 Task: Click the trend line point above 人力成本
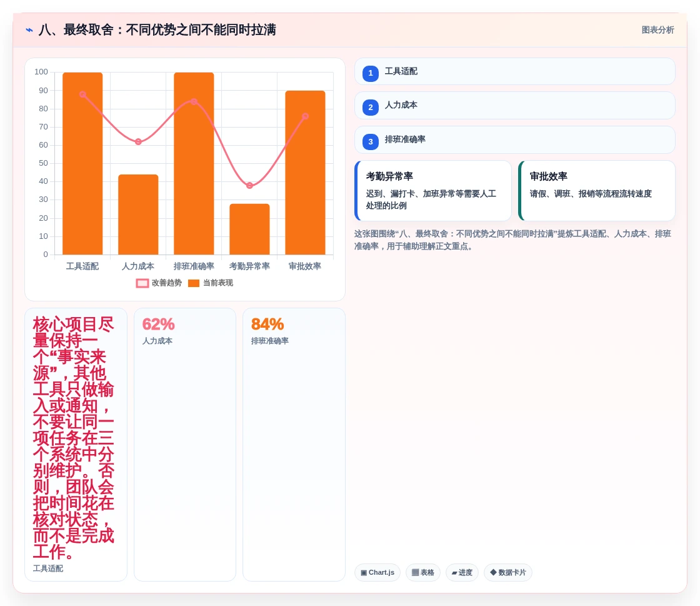pos(138,141)
